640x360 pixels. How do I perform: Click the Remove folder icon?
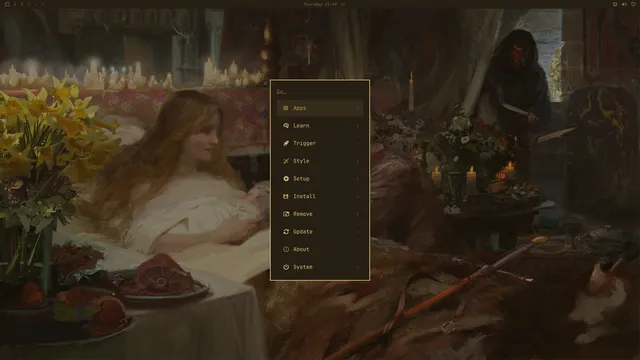(x=286, y=214)
